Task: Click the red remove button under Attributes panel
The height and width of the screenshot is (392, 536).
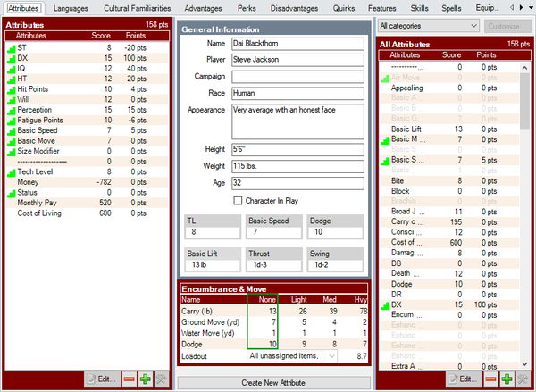Action: (x=130, y=379)
